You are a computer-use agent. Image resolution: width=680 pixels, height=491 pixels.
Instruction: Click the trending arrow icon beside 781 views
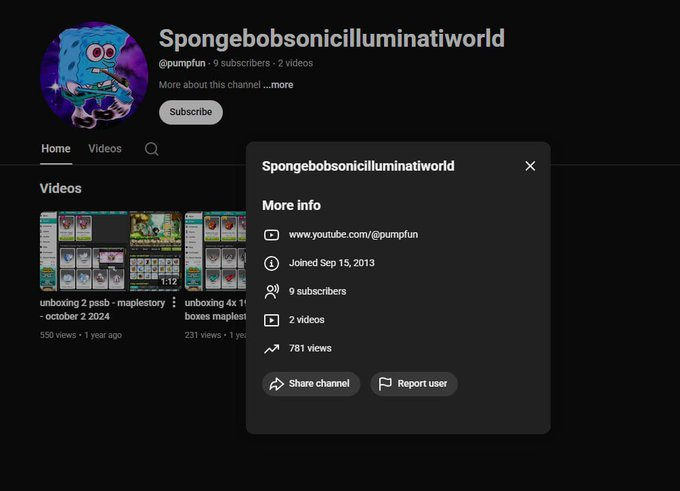pyautogui.click(x=271, y=349)
